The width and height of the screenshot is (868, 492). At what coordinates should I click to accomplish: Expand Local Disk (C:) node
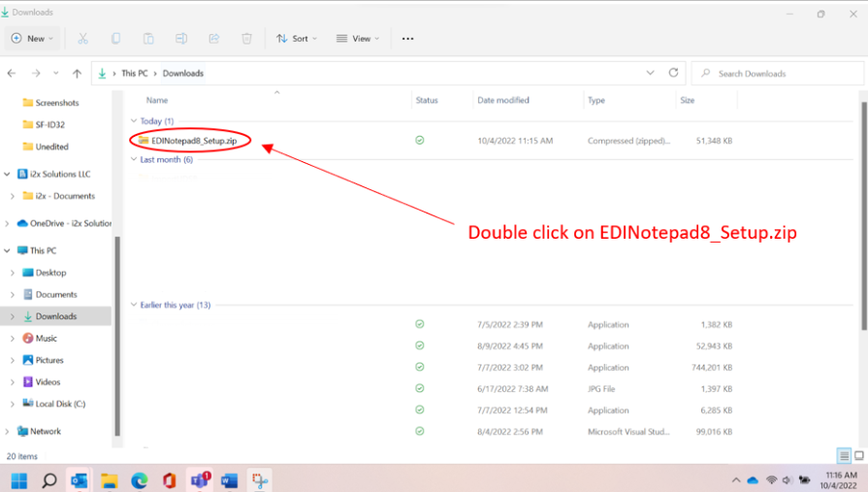13,404
